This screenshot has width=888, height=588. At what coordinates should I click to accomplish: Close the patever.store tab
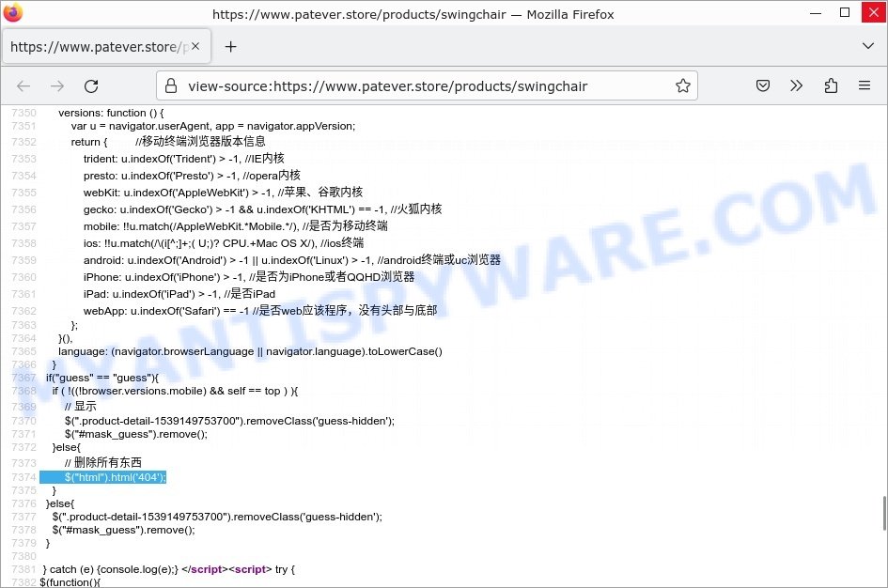(x=195, y=46)
